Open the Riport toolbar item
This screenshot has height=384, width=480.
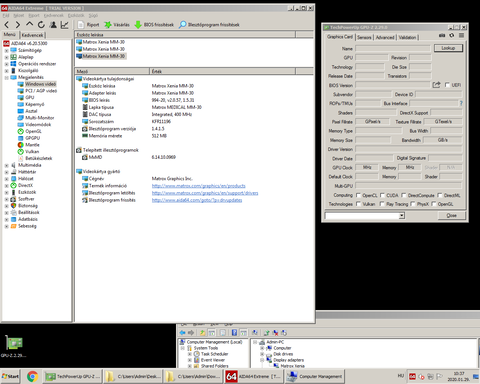89,25
